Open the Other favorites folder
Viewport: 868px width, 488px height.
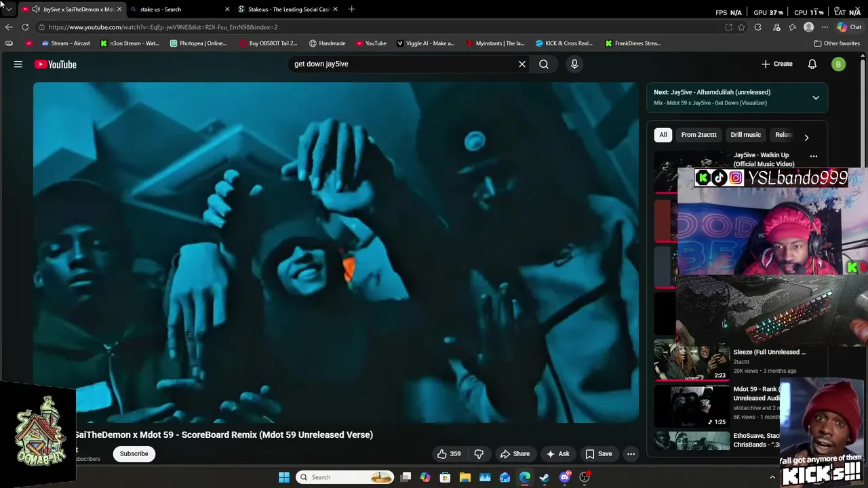coord(837,43)
